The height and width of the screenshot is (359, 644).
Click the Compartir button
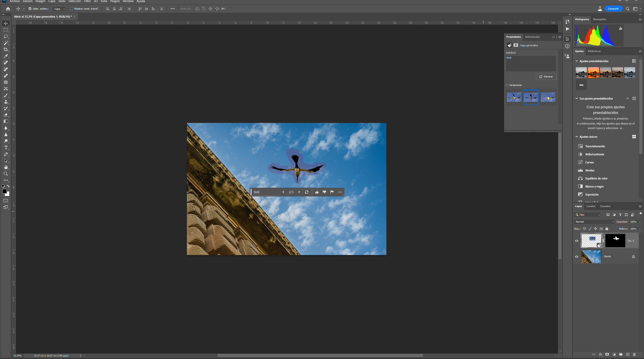[613, 9]
